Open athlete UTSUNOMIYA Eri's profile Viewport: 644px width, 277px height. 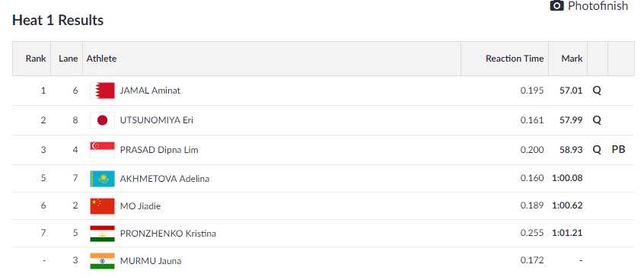tap(157, 120)
